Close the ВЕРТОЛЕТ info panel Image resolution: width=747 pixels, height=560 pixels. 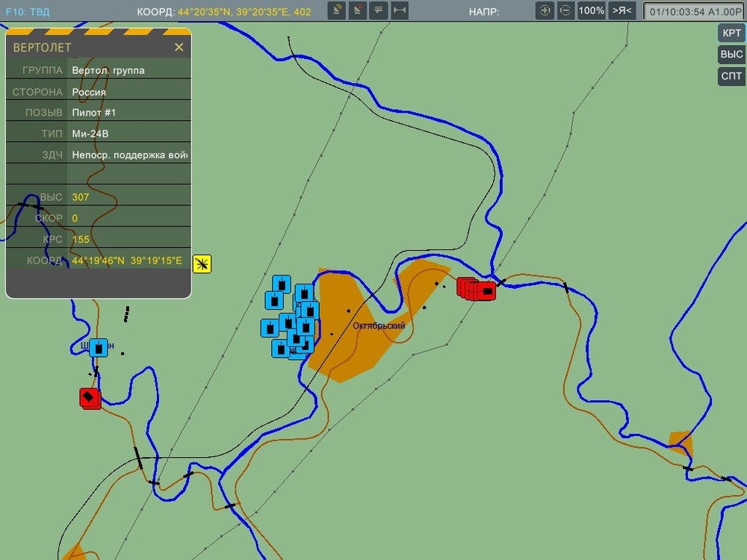coord(179,46)
